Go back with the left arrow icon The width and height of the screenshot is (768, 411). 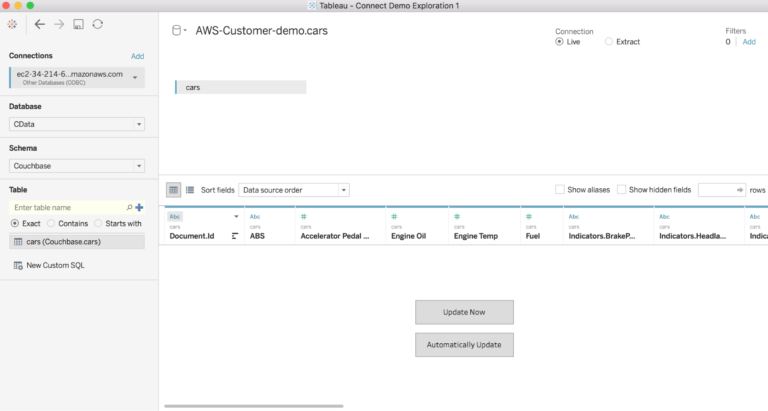tap(40, 24)
